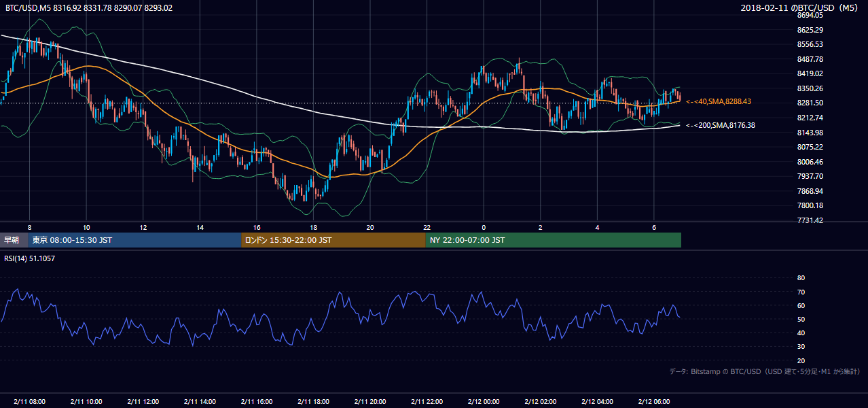This screenshot has height=408, width=868.
Task: Click the RSI(14) 51.1057 indicator label
Action: click(x=30, y=258)
